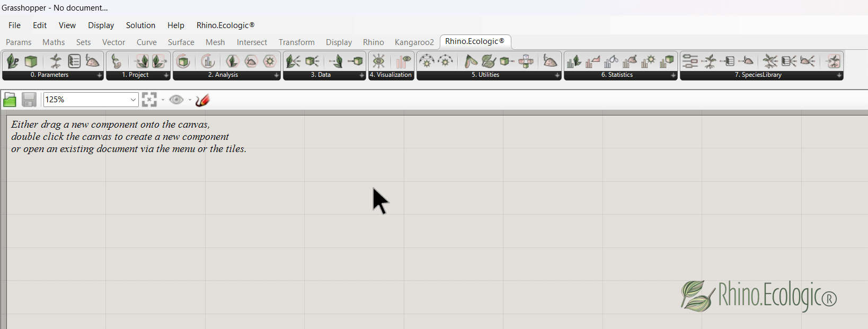
Task: Switch to the Intersect tab
Action: pos(252,42)
